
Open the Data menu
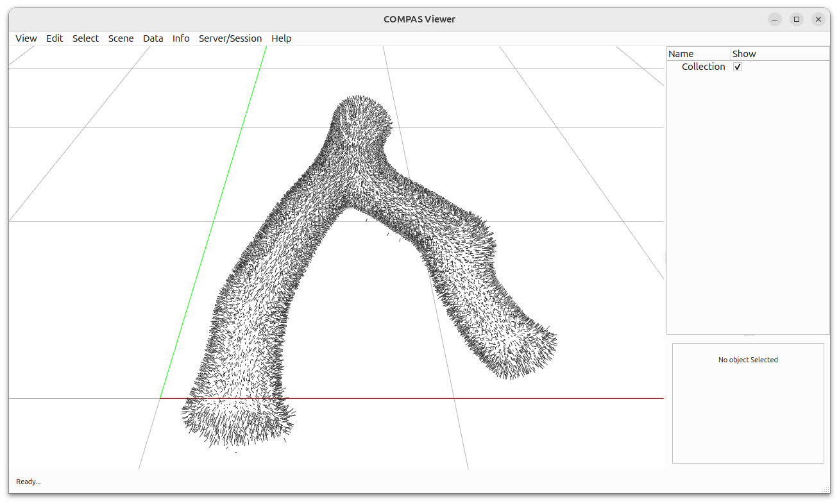click(x=153, y=38)
